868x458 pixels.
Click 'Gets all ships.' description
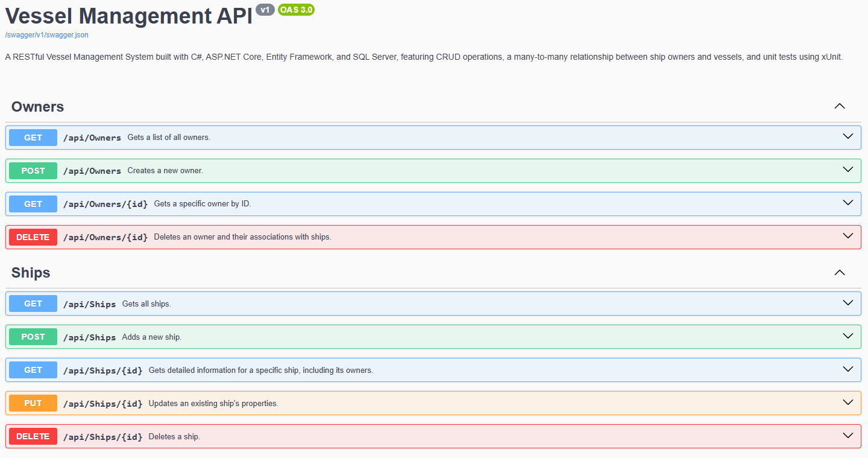[x=146, y=304]
